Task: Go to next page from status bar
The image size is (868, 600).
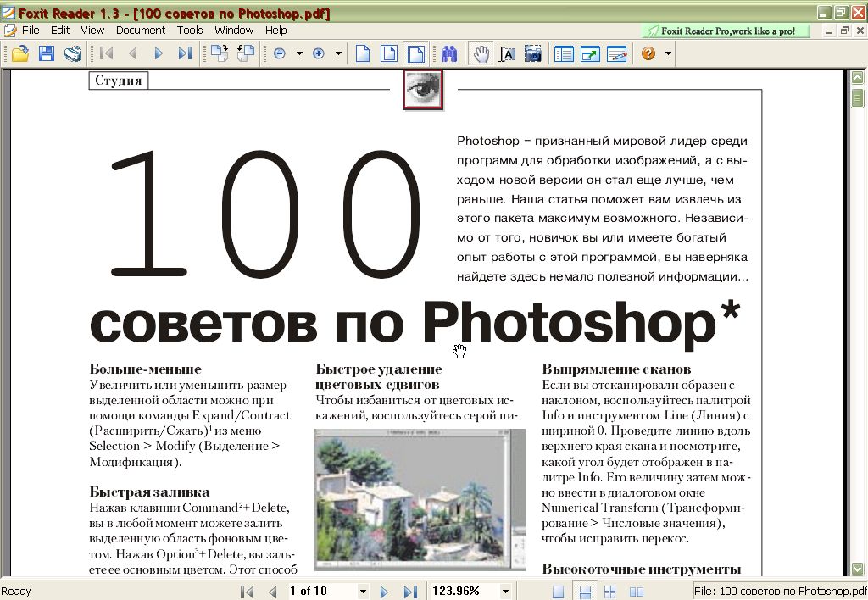Action: (x=384, y=592)
